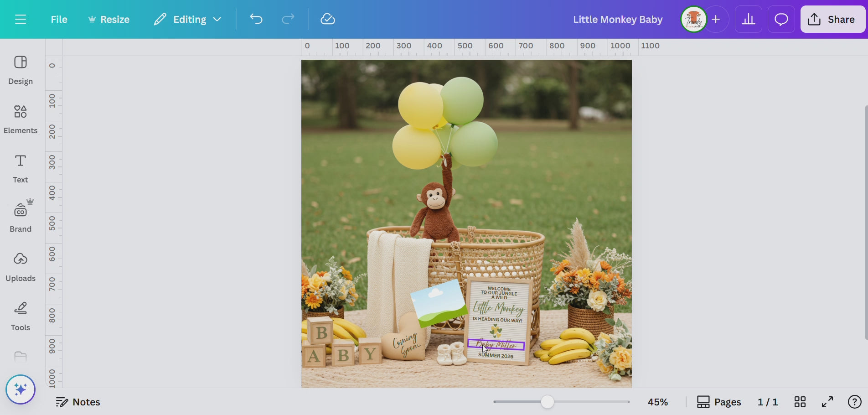Select the Baby Miller text box
The height and width of the screenshot is (415, 868).
point(496,345)
